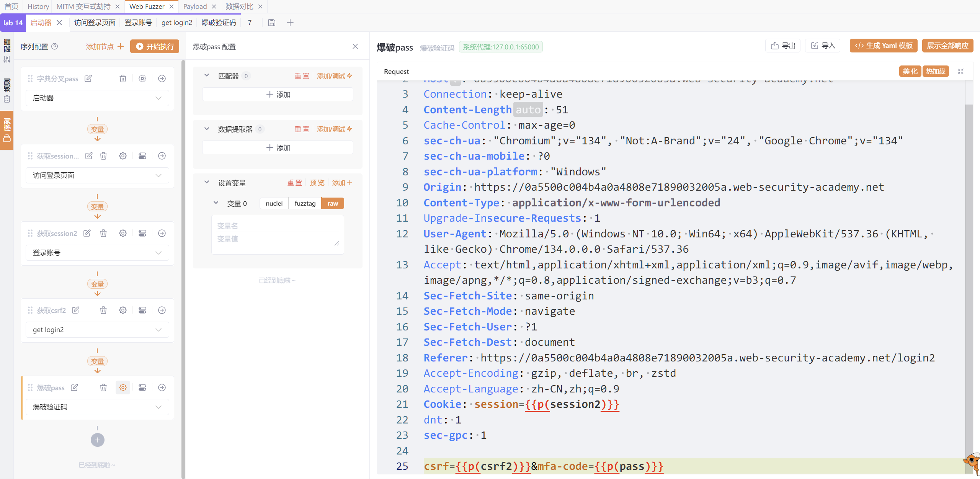Viewport: 980px width, 479px height.
Task: Delete the 字典分叉pass node
Action: 122,78
